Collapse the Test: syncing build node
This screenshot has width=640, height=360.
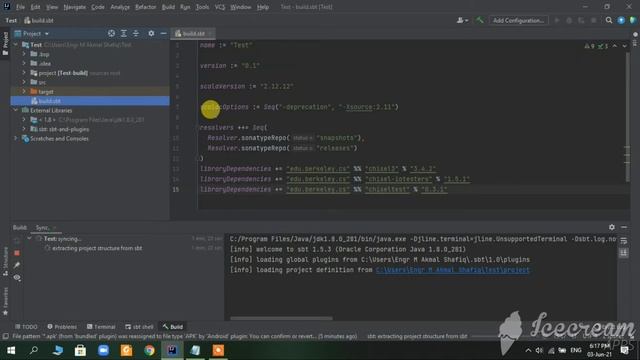(29, 239)
